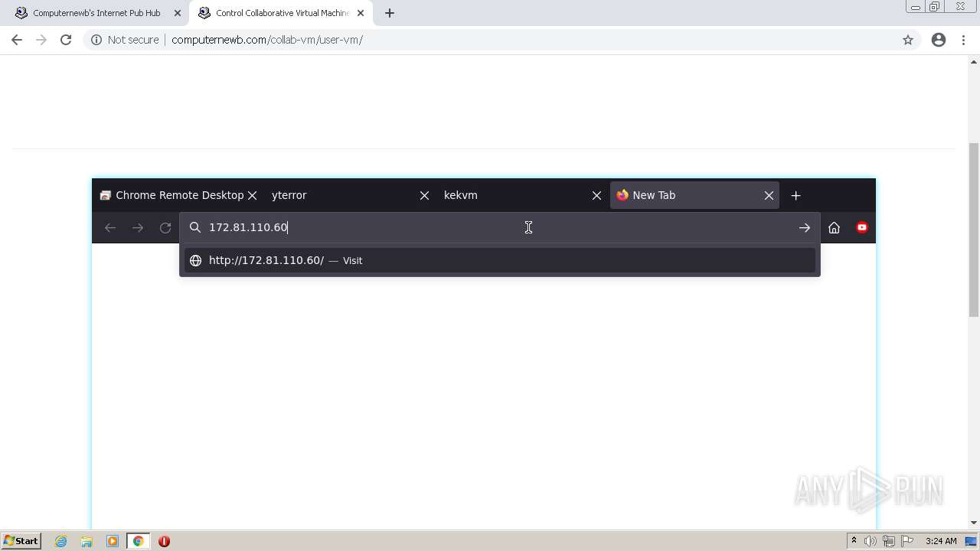The height and width of the screenshot is (551, 980).
Task: Open the network tray icon
Action: point(889,541)
